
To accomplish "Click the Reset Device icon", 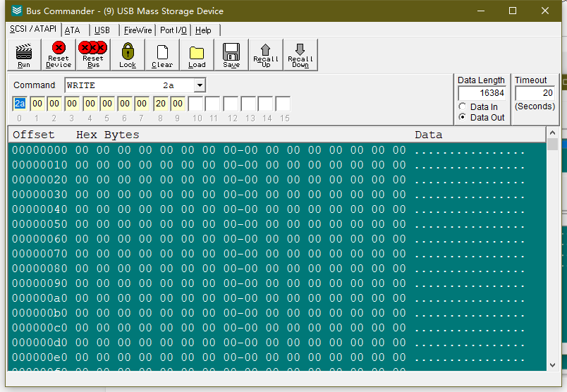I will click(59, 48).
